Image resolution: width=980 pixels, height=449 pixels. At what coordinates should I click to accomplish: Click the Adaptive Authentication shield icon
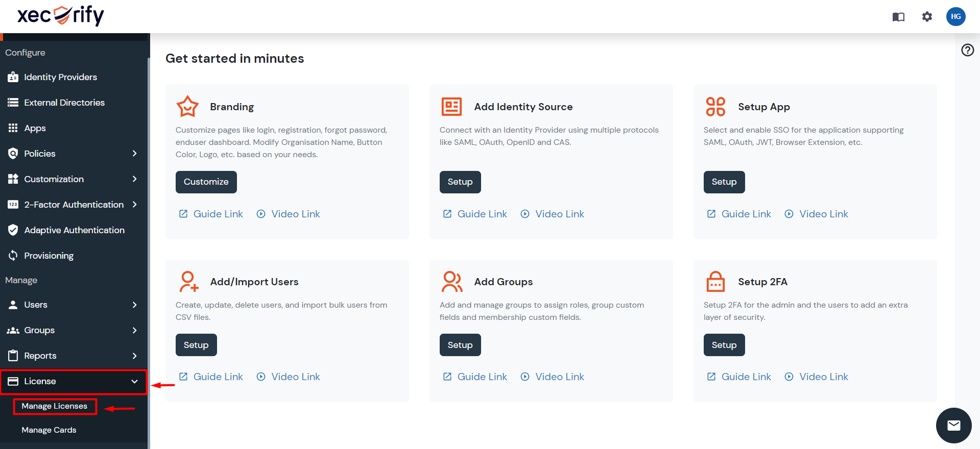[13, 230]
